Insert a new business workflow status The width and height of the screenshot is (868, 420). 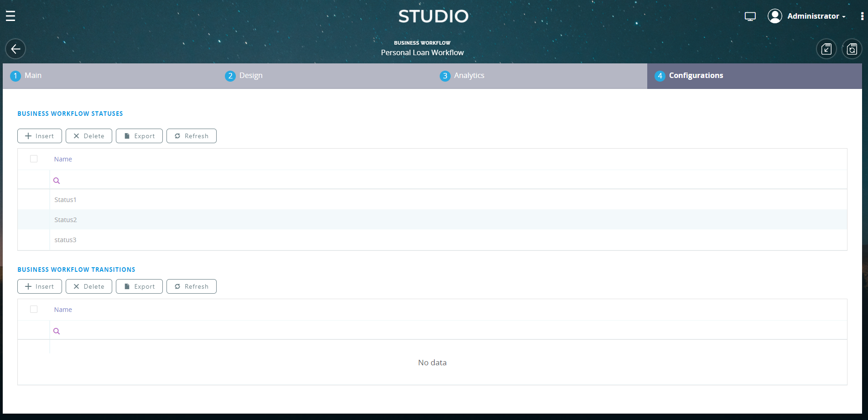click(40, 135)
